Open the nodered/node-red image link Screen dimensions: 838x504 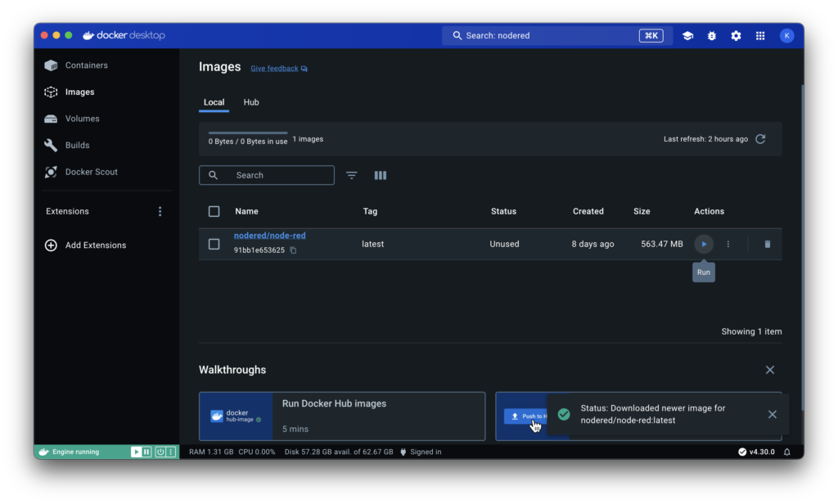(x=269, y=236)
